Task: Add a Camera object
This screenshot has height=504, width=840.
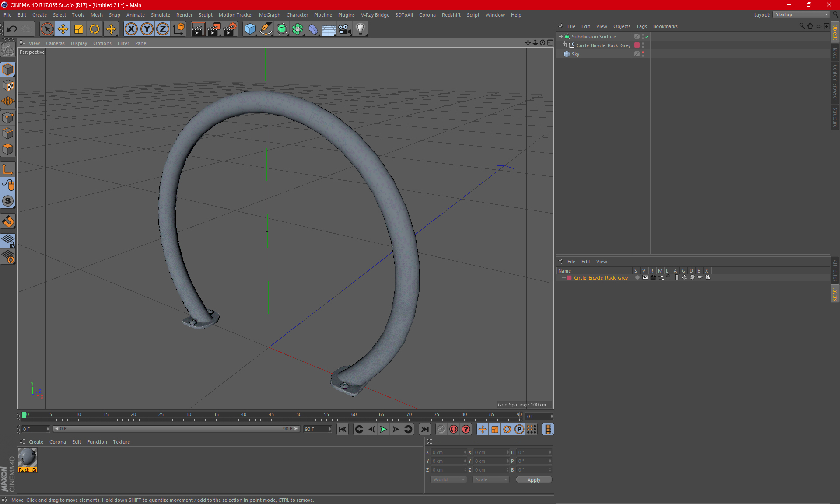Action: [345, 29]
